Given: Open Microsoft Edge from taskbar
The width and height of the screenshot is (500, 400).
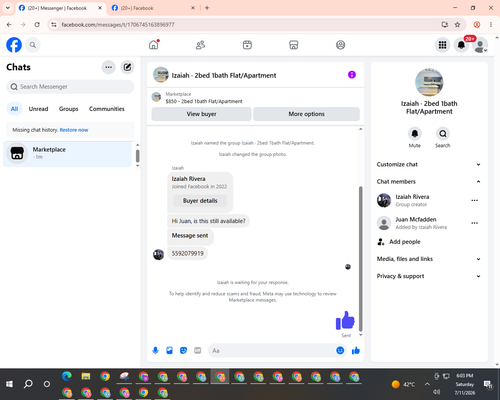Looking at the screenshot, I should coord(67,376).
